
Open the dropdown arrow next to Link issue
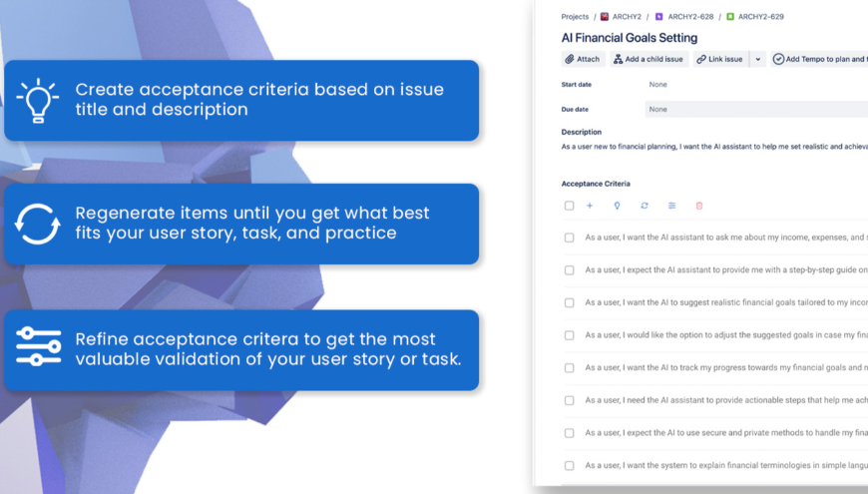click(758, 60)
